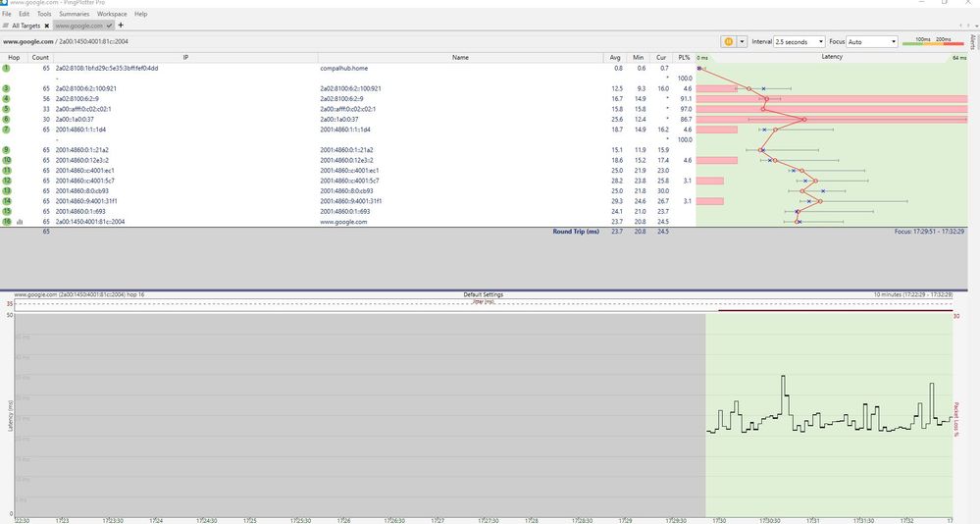Click the Min column header
Screen dimensions: 980x524
(x=638, y=58)
